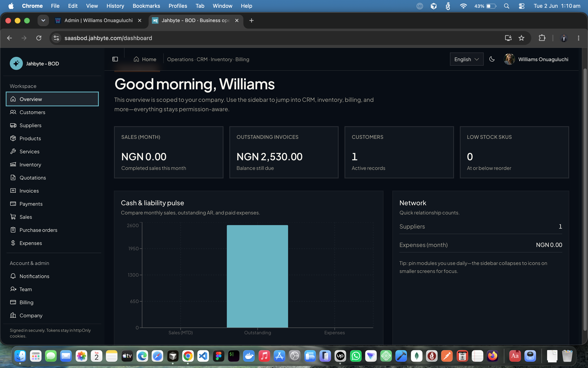
Task: Open macOS Control Center icon
Action: coord(521,6)
